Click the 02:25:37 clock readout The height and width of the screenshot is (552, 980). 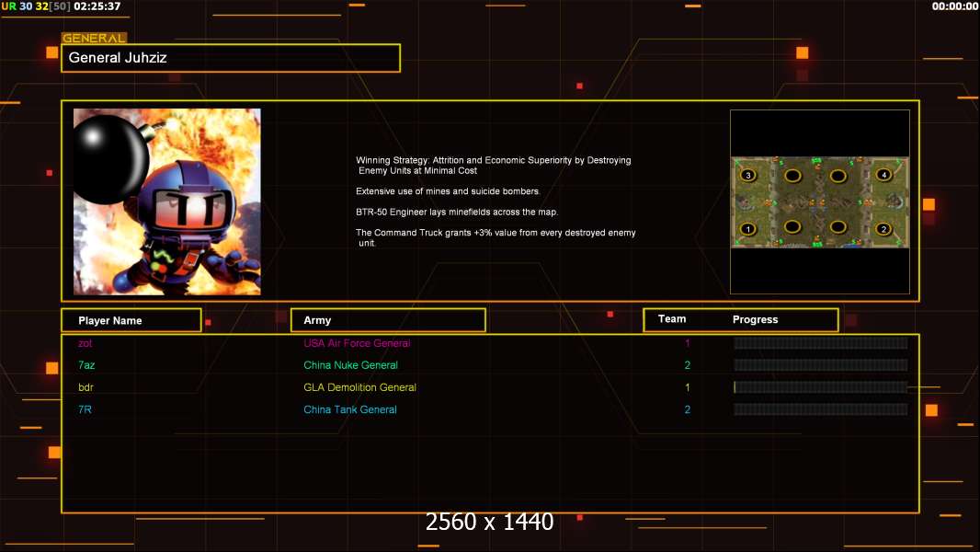coord(97,6)
